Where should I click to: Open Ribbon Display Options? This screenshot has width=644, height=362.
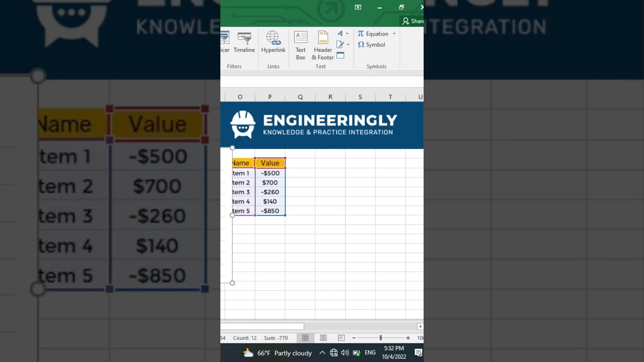point(358,7)
